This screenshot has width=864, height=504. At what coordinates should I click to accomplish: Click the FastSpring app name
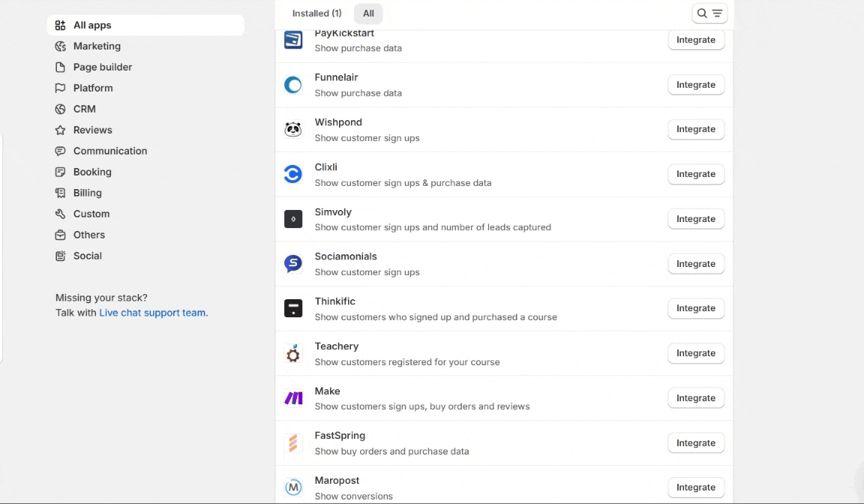coord(340,436)
